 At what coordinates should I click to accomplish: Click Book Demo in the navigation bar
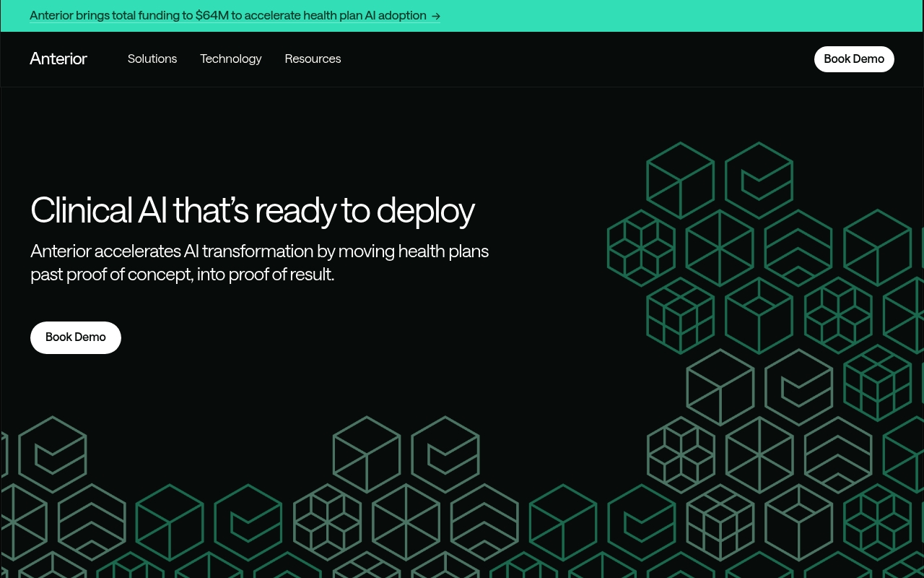(854, 59)
